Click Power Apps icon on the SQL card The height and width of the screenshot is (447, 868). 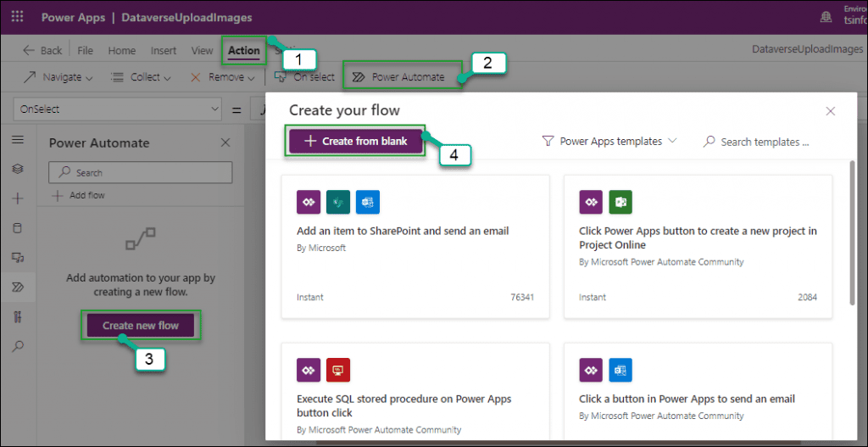pyautogui.click(x=309, y=370)
